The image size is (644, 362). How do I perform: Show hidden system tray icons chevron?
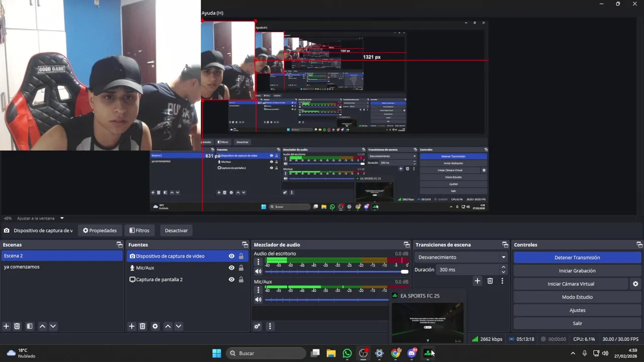coord(573,353)
